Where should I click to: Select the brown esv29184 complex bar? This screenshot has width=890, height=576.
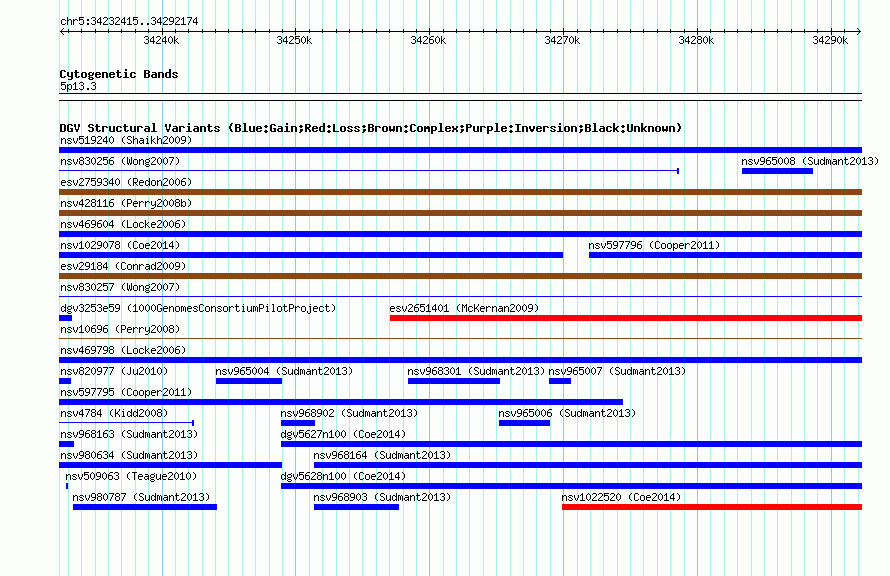[460, 276]
